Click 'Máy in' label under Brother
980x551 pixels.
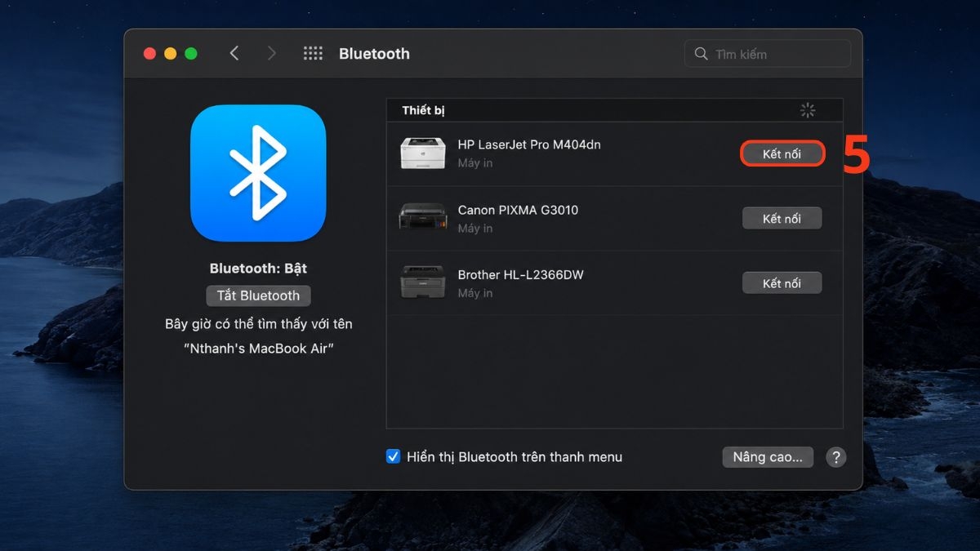coord(475,293)
